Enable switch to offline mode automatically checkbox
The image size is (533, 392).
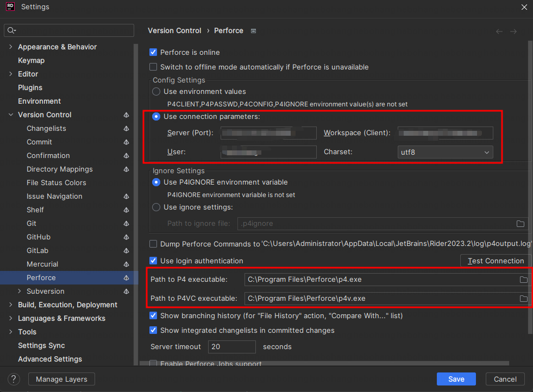pos(153,67)
